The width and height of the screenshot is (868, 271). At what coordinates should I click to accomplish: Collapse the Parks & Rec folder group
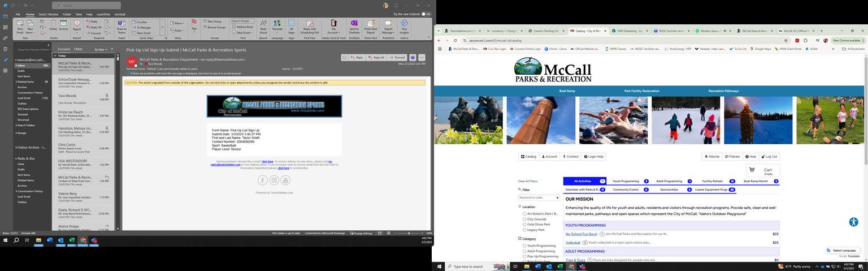click(x=15, y=158)
